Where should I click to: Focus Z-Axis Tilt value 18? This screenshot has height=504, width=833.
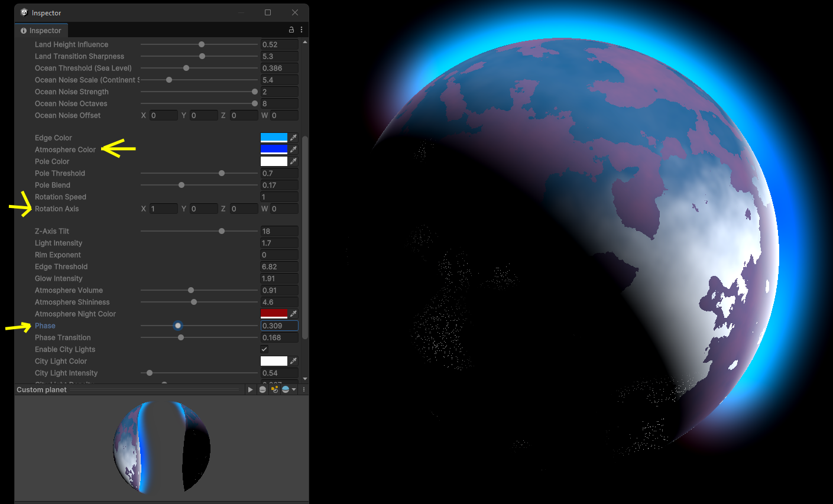pos(279,231)
